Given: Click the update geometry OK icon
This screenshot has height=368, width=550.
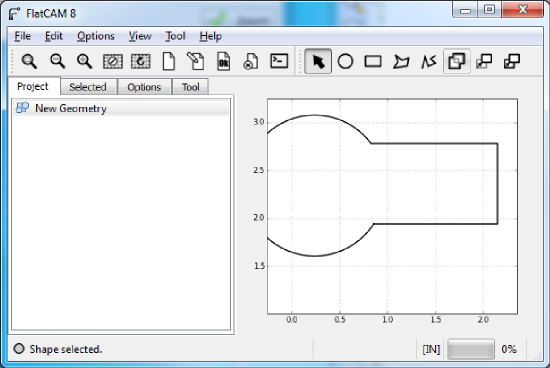Looking at the screenshot, I should pyautogui.click(x=223, y=61).
